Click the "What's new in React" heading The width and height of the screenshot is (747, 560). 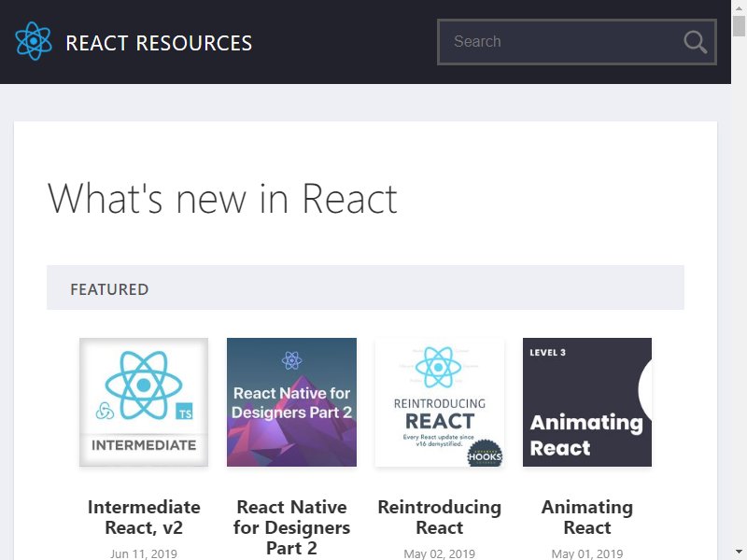[222, 199]
